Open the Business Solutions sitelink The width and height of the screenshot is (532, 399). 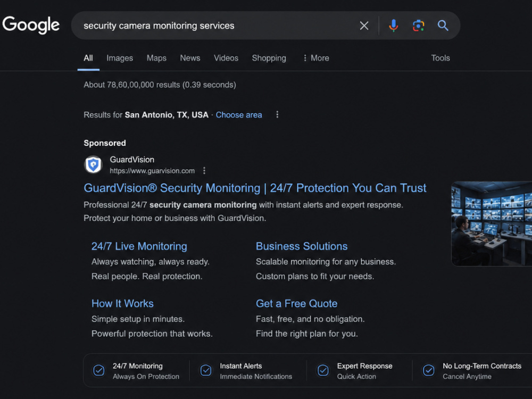tap(302, 246)
